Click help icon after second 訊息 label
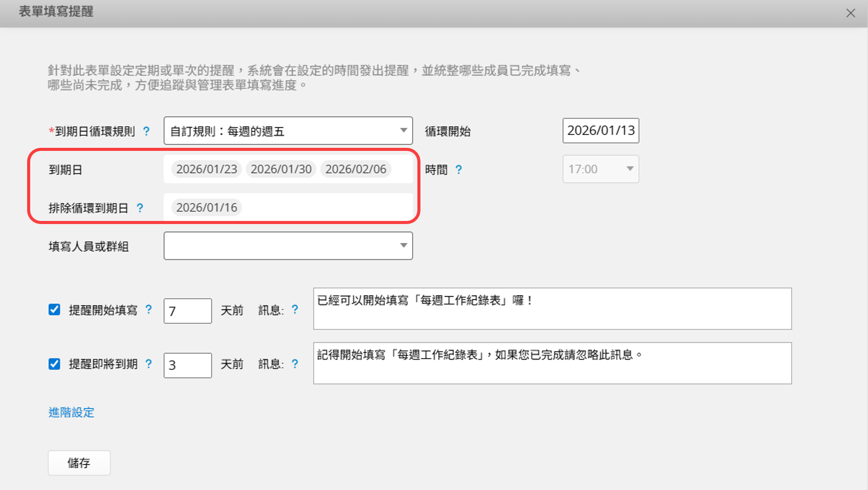The height and width of the screenshot is (490, 868). pos(295,364)
